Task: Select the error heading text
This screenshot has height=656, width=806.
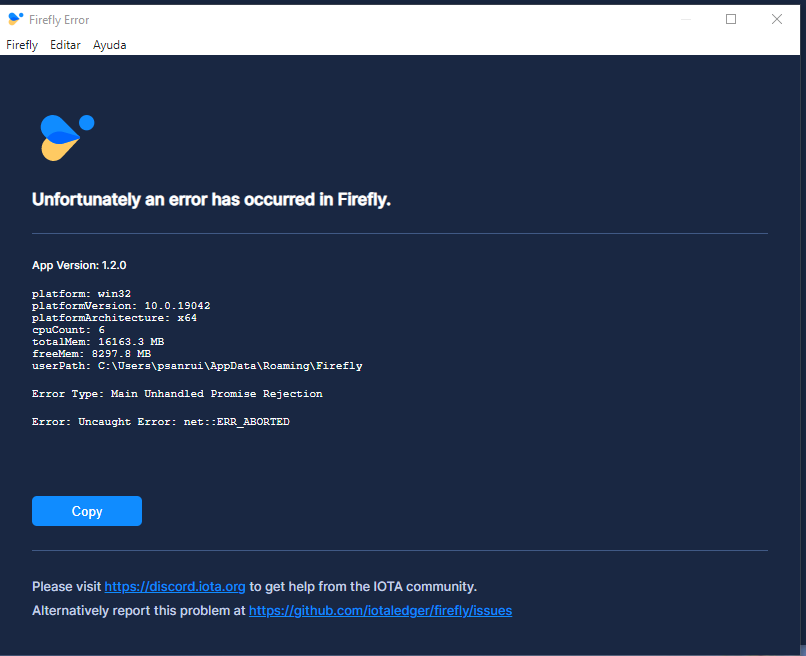Action: click(211, 199)
